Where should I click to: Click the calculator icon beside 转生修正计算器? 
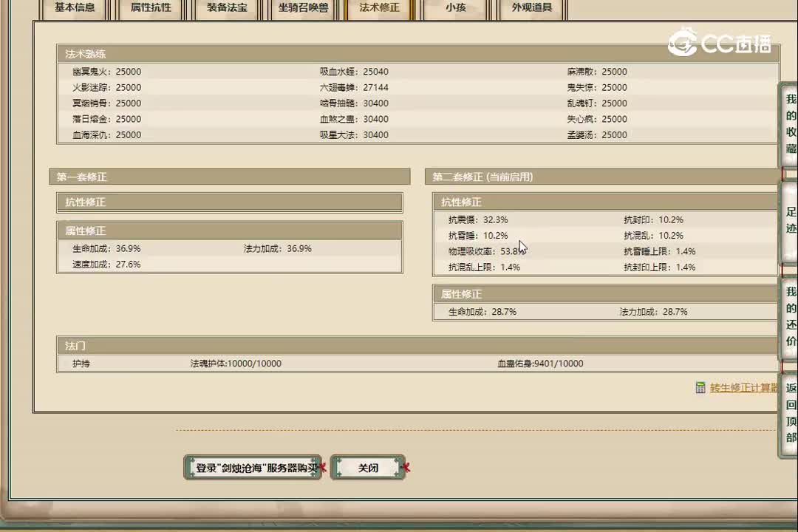[700, 387]
